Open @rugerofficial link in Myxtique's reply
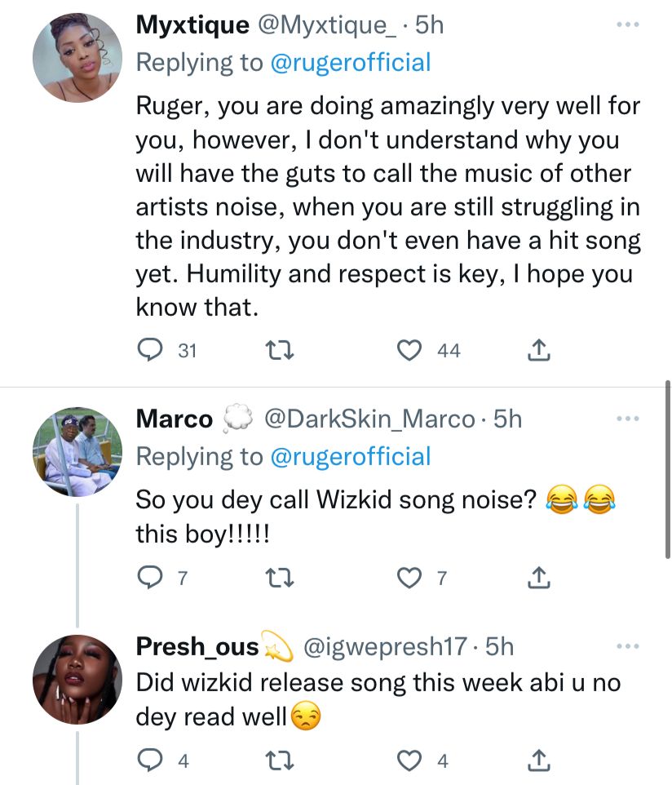 click(350, 63)
